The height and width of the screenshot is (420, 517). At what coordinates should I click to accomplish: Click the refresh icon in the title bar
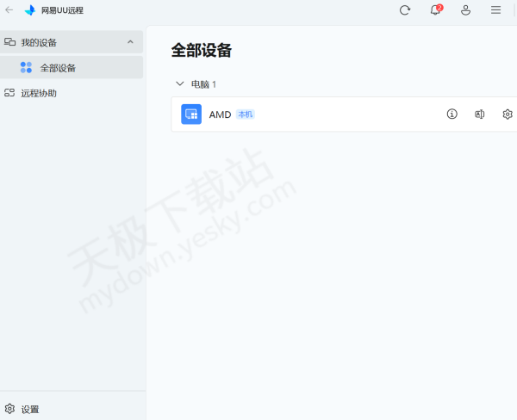tap(405, 10)
